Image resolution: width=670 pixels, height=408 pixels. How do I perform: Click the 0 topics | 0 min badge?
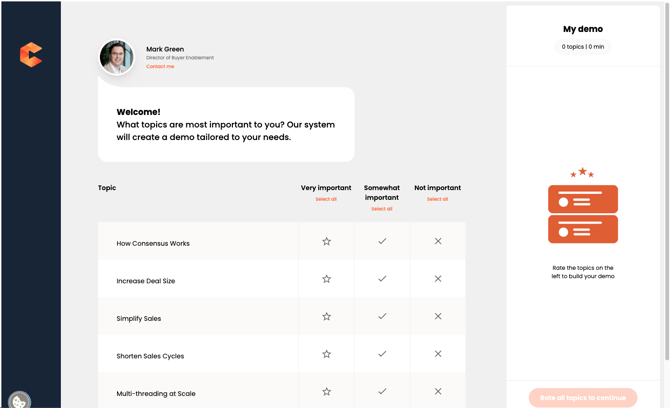pyautogui.click(x=583, y=47)
